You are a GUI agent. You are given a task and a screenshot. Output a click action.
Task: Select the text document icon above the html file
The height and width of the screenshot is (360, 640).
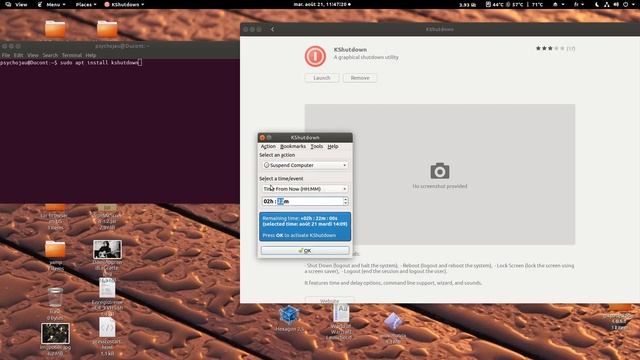107,288
